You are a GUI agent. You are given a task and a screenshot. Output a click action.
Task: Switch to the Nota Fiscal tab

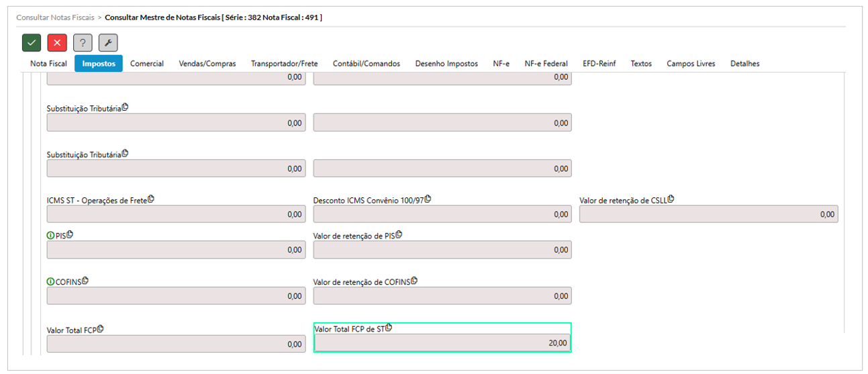point(48,64)
